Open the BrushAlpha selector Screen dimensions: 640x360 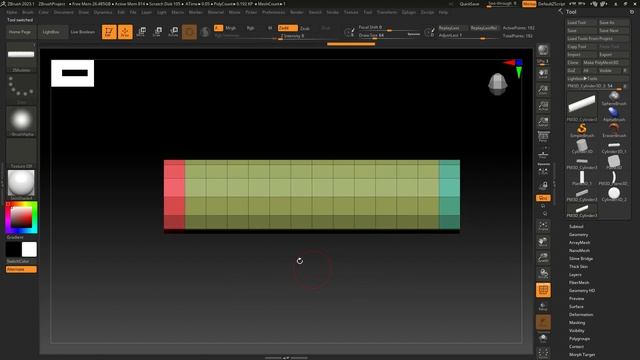[x=21, y=121]
